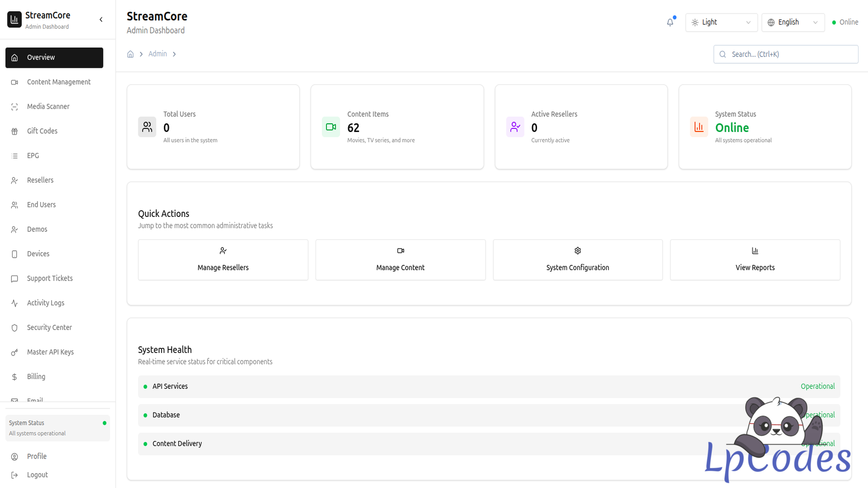
Task: Click the Total Users card icon
Action: tap(147, 127)
